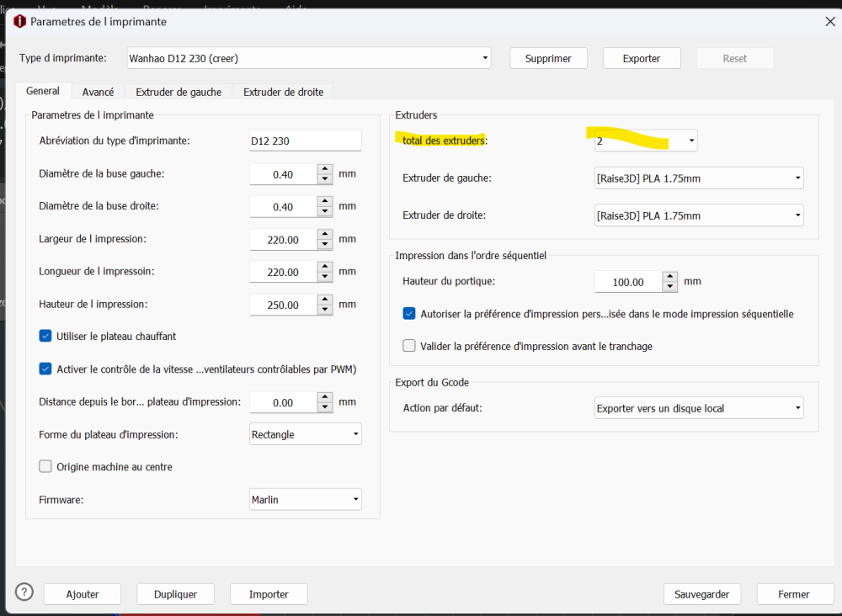
Task: Click the plateau edge distance 0.00 field
Action: click(283, 402)
